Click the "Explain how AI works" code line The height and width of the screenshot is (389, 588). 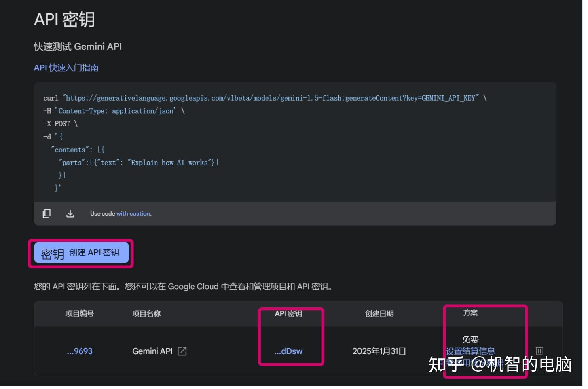138,163
